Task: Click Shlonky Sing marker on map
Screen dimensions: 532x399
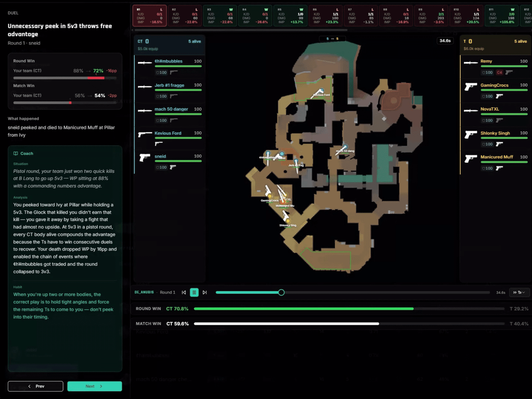Action: (286, 217)
